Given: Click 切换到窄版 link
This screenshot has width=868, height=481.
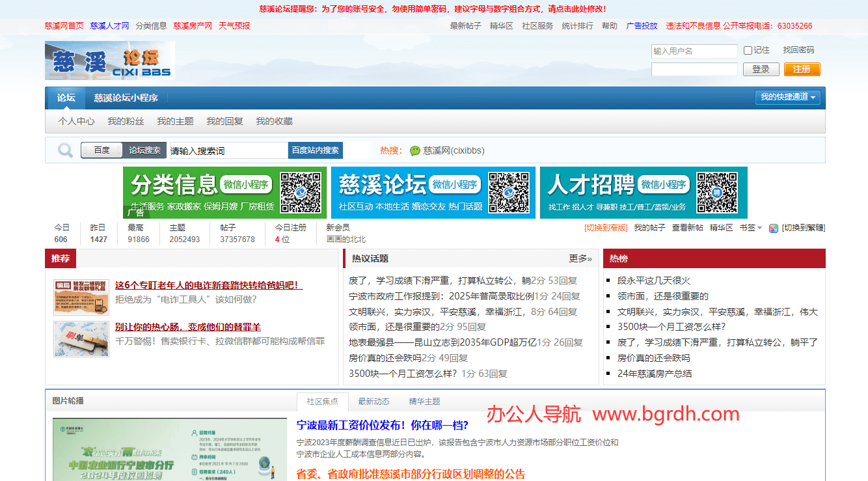Looking at the screenshot, I should click(606, 228).
